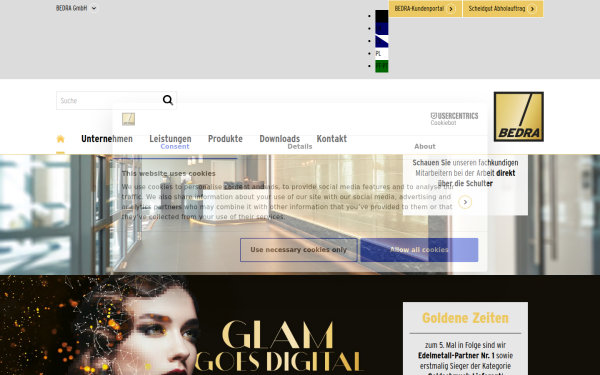
Task: Click 'This website uses cookies' heading
Action: [169, 173]
